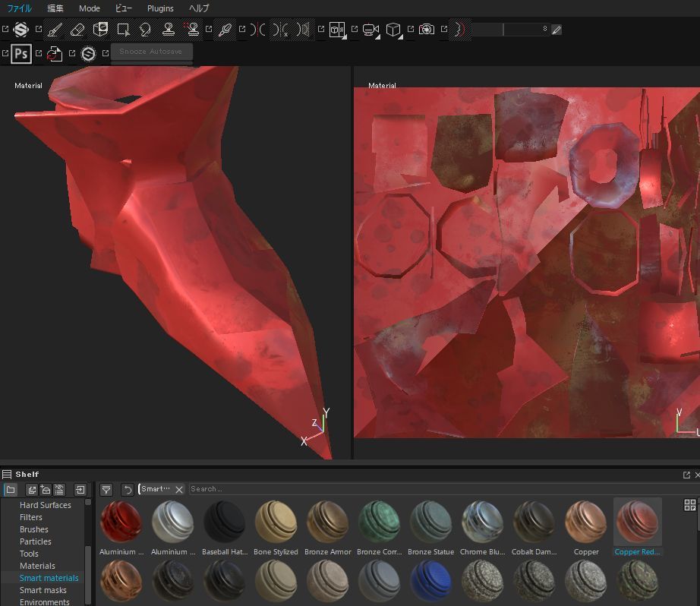Select the Smart masks shelf category

pyautogui.click(x=43, y=590)
